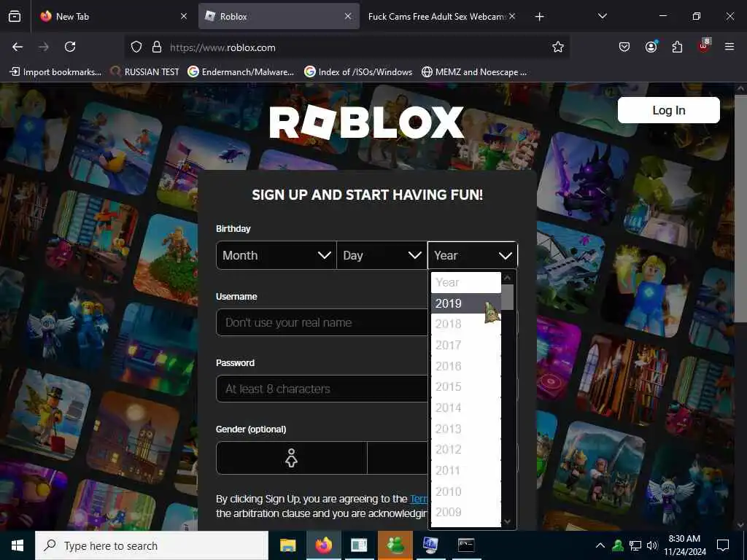Click the Log In button
The height and width of the screenshot is (560, 747).
[x=668, y=110]
